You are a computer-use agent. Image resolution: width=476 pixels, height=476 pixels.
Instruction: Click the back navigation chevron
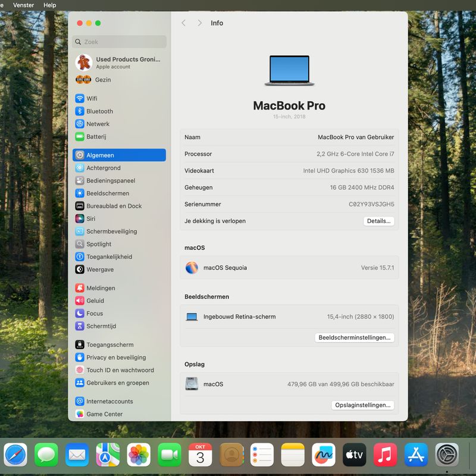coord(183,23)
